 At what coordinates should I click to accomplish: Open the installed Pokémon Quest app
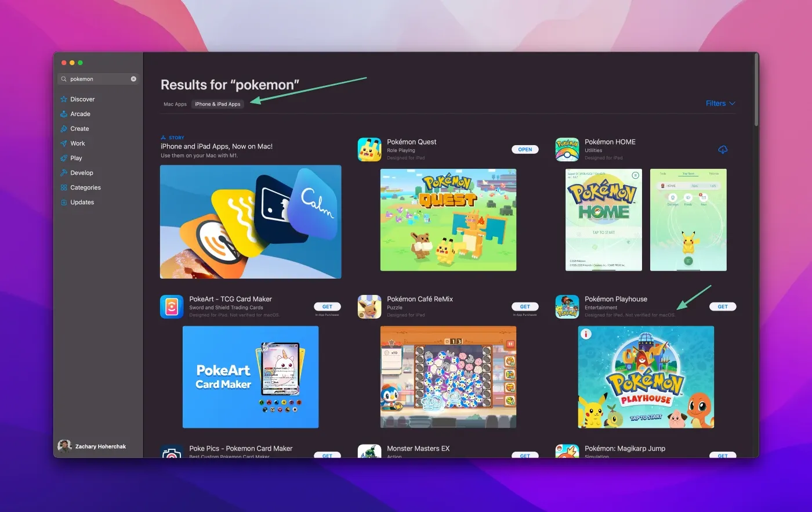point(524,149)
